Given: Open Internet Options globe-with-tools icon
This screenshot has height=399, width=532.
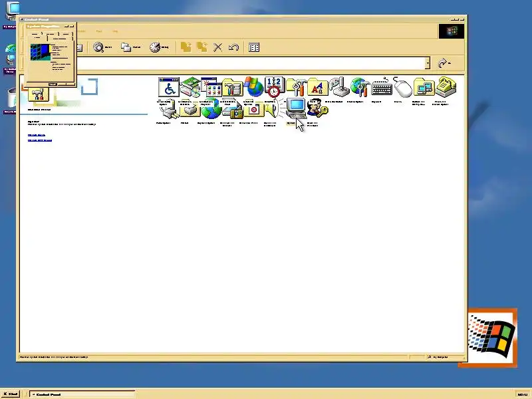Looking at the screenshot, I should coord(360,87).
